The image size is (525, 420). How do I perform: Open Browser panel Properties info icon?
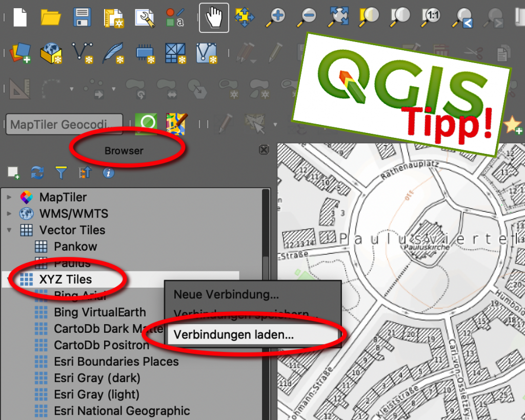[x=108, y=173]
